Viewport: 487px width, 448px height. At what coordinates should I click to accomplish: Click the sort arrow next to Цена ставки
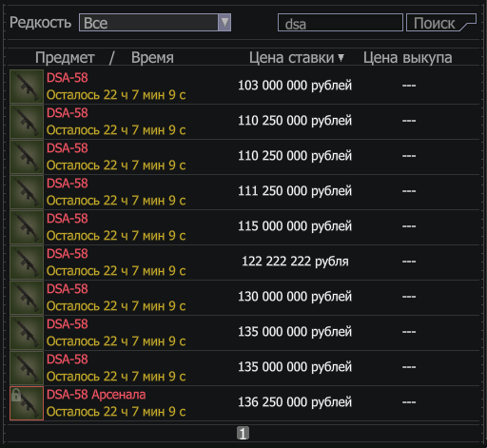(x=341, y=58)
